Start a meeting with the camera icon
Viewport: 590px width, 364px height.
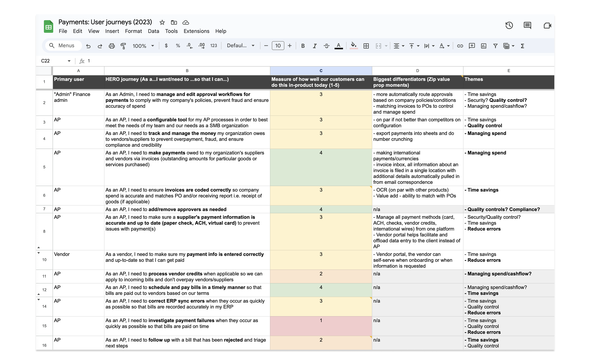pyautogui.click(x=547, y=25)
